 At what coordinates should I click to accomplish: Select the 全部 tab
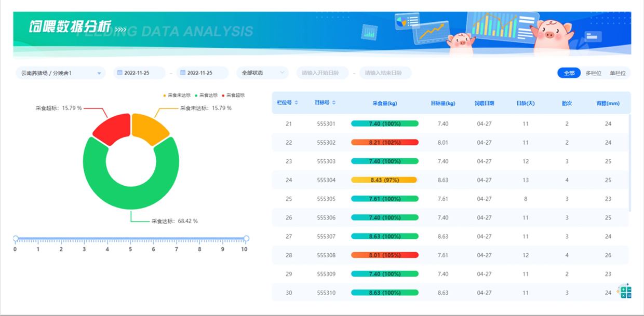point(569,73)
